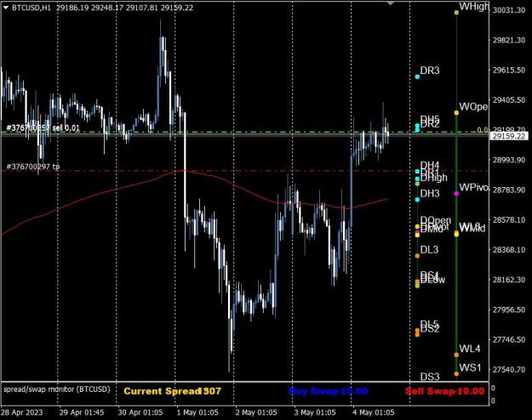This screenshot has height=420, width=532.
Task: Click the DHigh label
Action: [x=433, y=178]
